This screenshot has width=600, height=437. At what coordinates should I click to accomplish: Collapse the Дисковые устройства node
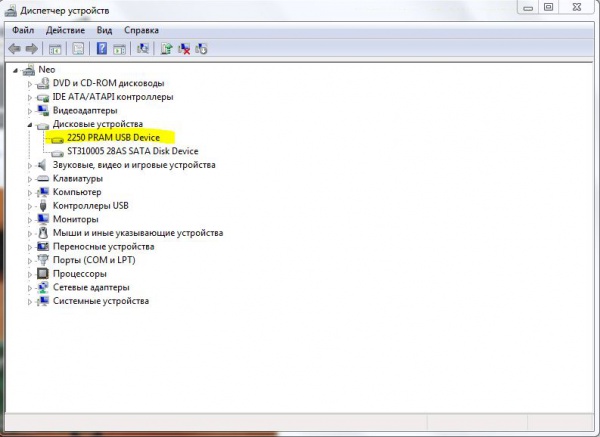click(x=29, y=125)
